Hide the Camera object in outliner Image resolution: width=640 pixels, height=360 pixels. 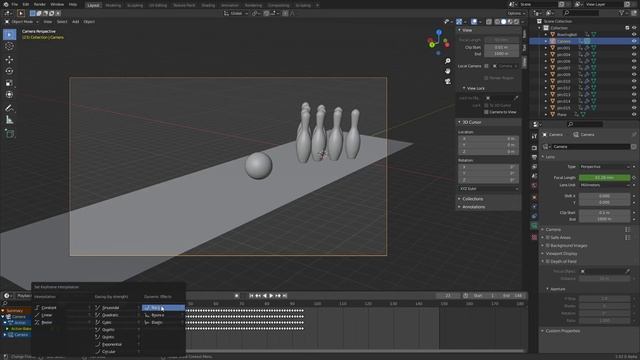click(634, 41)
